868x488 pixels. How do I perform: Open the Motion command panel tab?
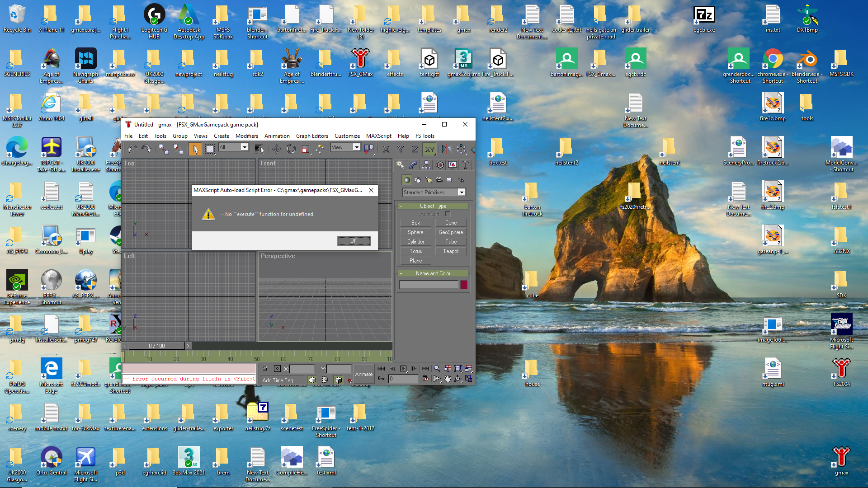click(439, 165)
